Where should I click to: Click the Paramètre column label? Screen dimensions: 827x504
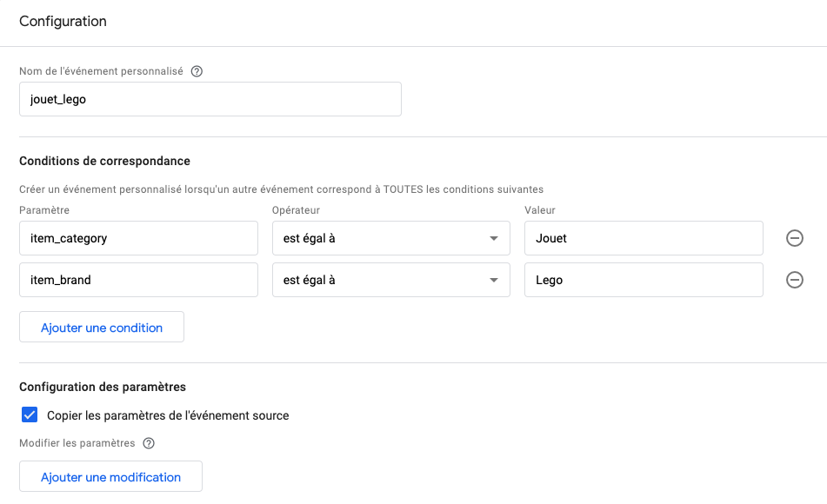point(44,209)
